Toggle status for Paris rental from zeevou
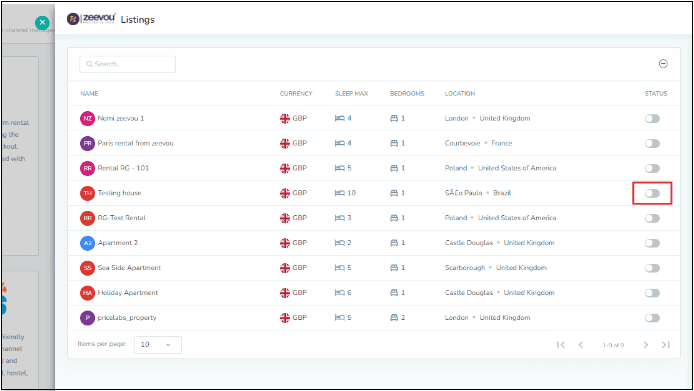Viewport: 694px width, 391px height. click(652, 143)
